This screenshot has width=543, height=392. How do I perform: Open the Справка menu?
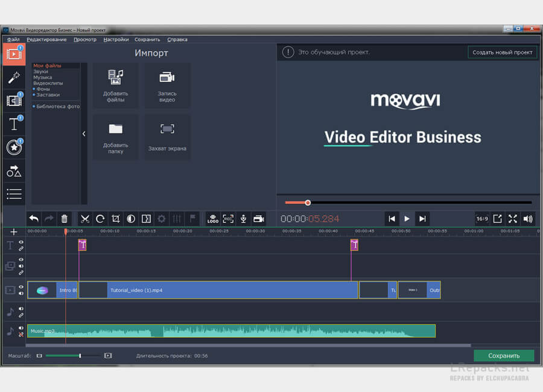click(x=177, y=39)
